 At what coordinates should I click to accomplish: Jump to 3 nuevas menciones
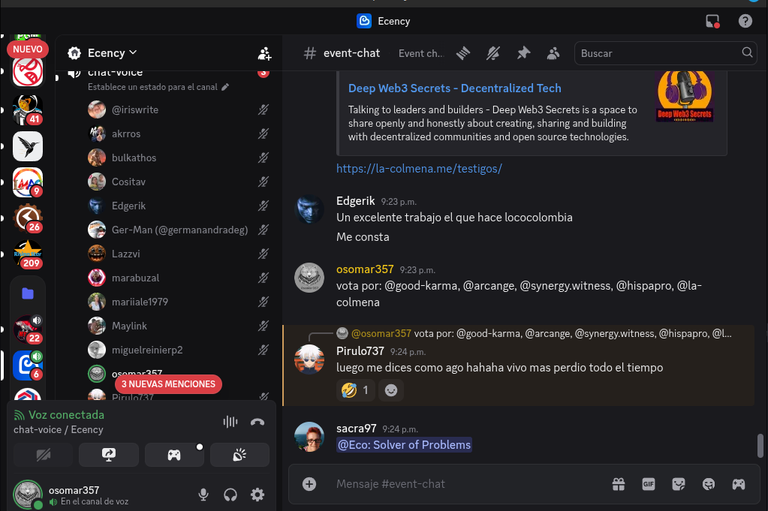coord(168,384)
